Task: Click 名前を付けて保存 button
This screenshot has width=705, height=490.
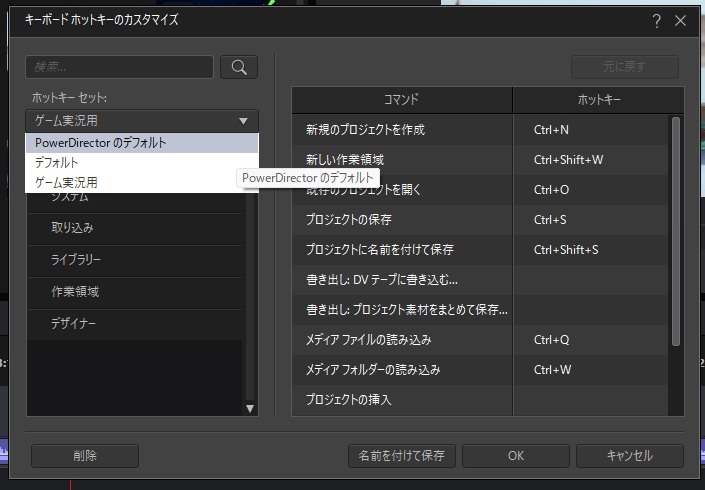Action: pos(402,456)
